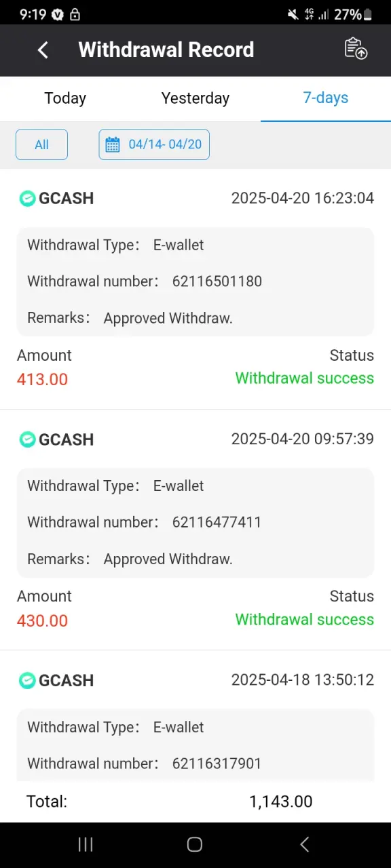
Task: Open Android recent apps button
Action: pyautogui.click(x=86, y=844)
